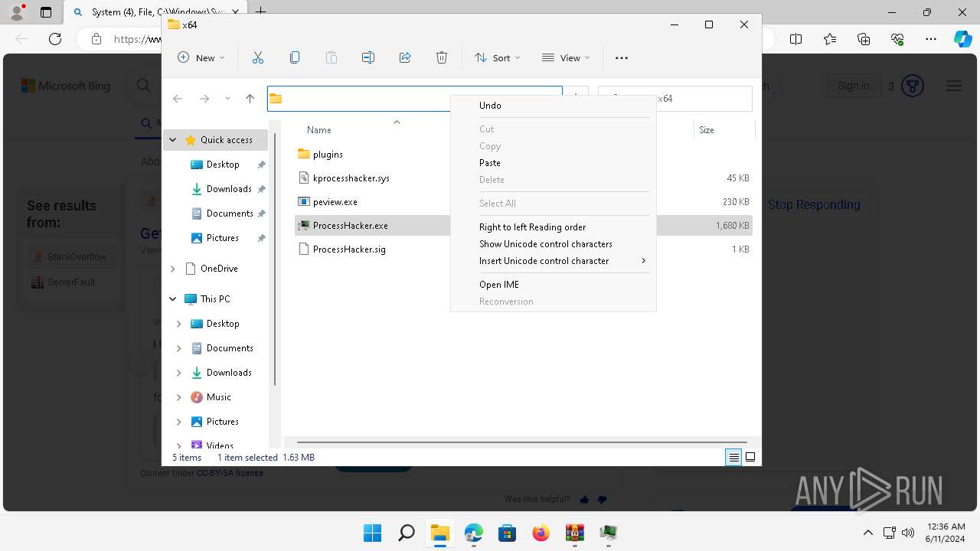Screen dimensions: 980x551
Task: Expand Downloads under This PC
Action: pos(179,373)
